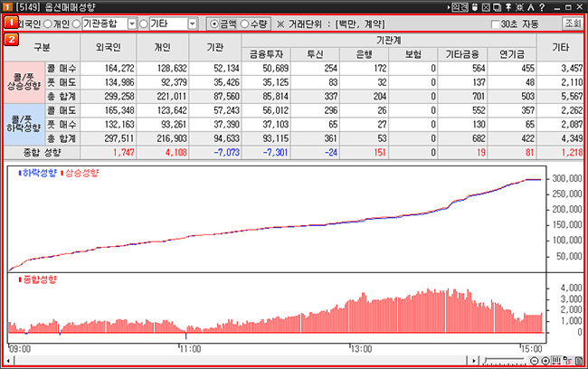Select the 금액 radio button
The height and width of the screenshot is (369, 588).
(213, 24)
